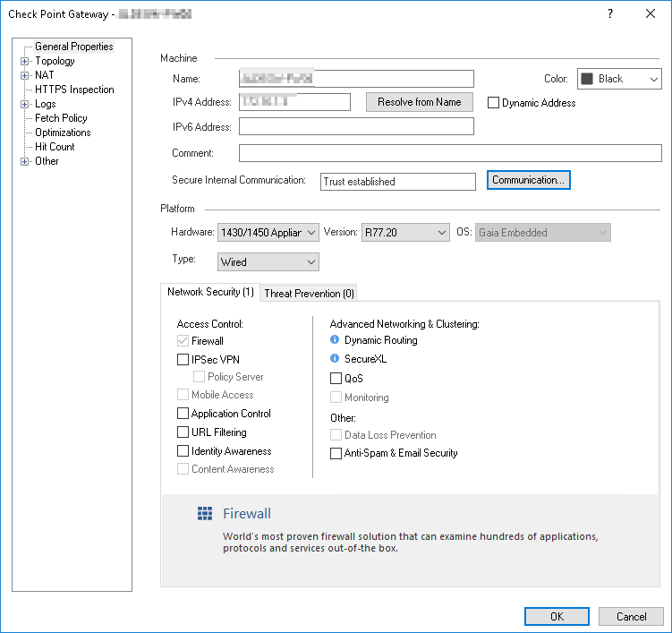Screen dimensions: 672x633
Task: Click the Firewall grid icon in description
Action: (x=205, y=513)
